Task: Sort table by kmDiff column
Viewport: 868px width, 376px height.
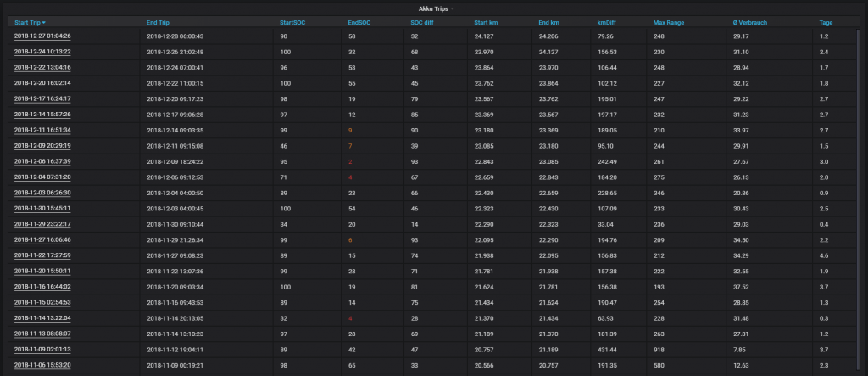Action: [608, 23]
